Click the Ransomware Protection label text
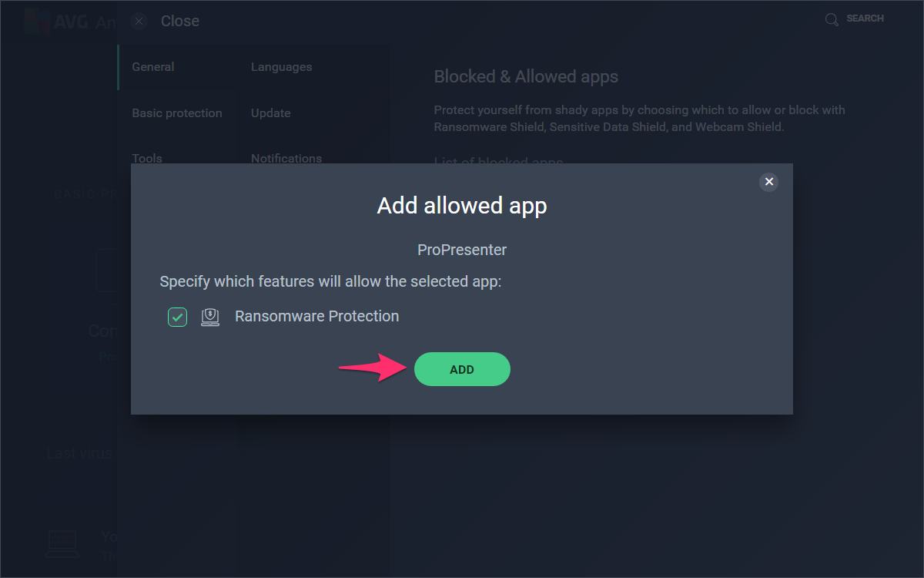The width and height of the screenshot is (924, 578). click(x=317, y=316)
